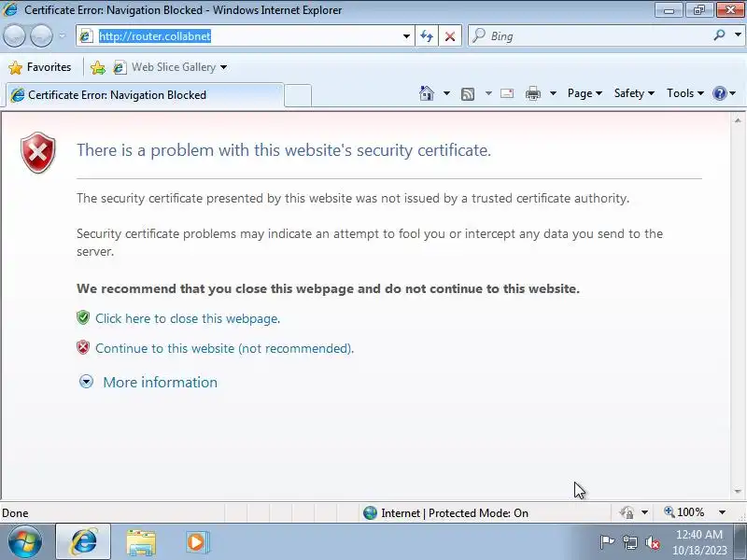Click the Forward navigation button

[x=41, y=35]
